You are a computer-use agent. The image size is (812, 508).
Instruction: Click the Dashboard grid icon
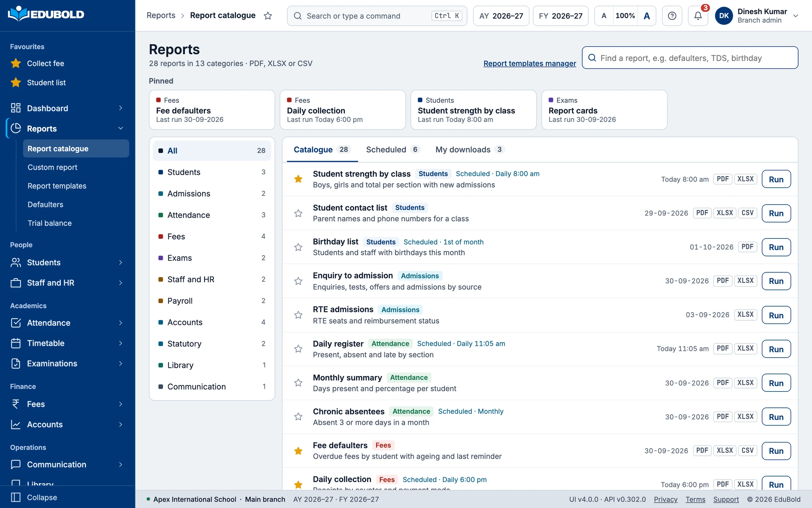(16, 108)
